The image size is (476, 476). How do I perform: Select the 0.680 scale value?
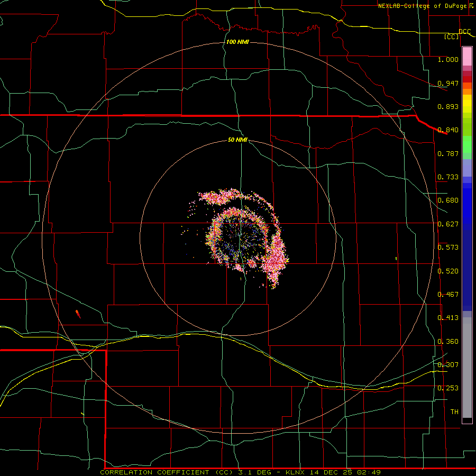[x=448, y=200]
